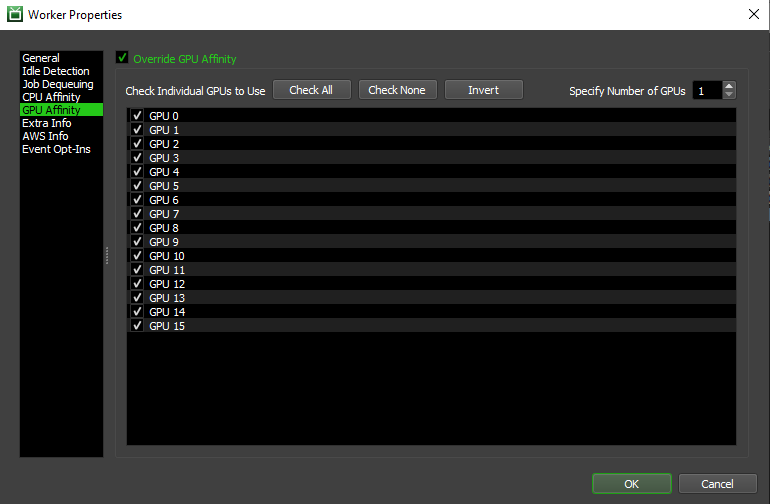Confirm changes with the OK button

click(x=631, y=483)
